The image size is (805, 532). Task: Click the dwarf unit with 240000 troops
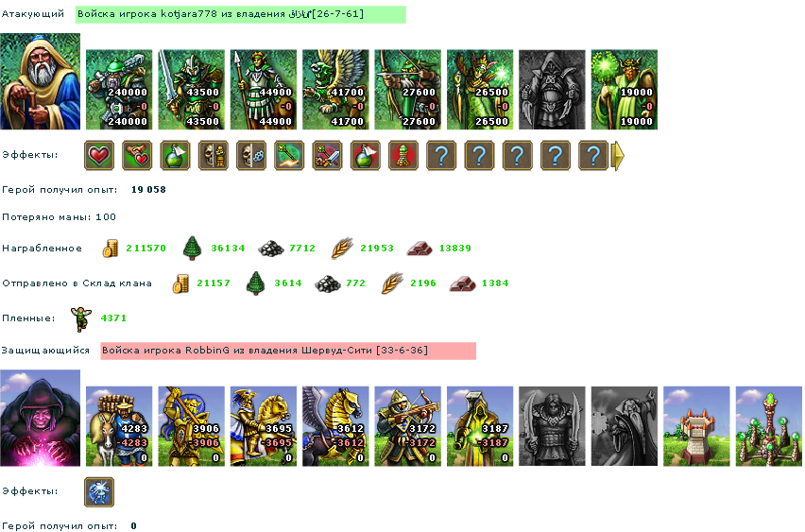tap(119, 90)
